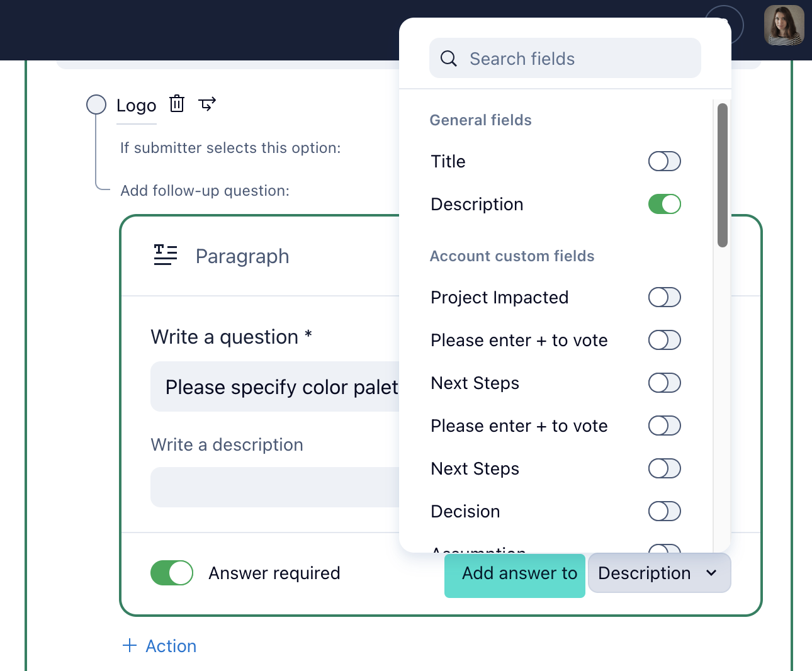Screen dimensions: 812x671
Task: Click the fields list scrollbar thumb
Action: 723,175
